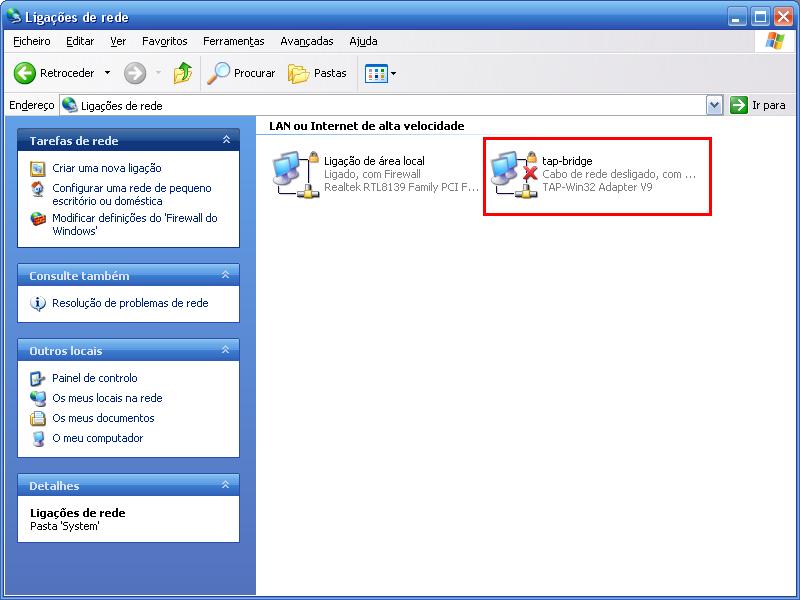Viewport: 800px width, 600px height.
Task: Click the folder up-level toolbar icon
Action: (x=182, y=73)
